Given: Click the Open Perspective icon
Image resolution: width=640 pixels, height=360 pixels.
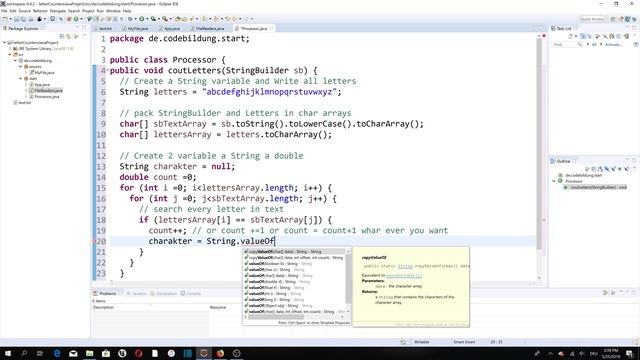Looking at the screenshot, I should [x=613, y=19].
